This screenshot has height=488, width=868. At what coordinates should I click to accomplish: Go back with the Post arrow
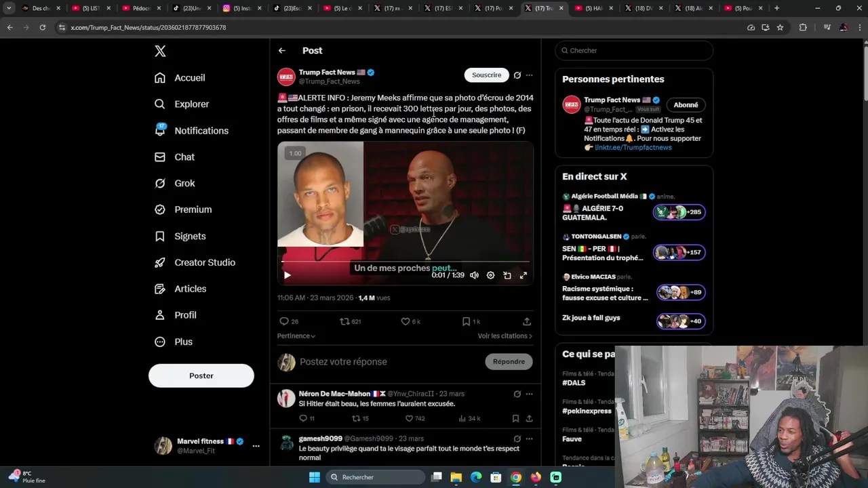pos(282,51)
